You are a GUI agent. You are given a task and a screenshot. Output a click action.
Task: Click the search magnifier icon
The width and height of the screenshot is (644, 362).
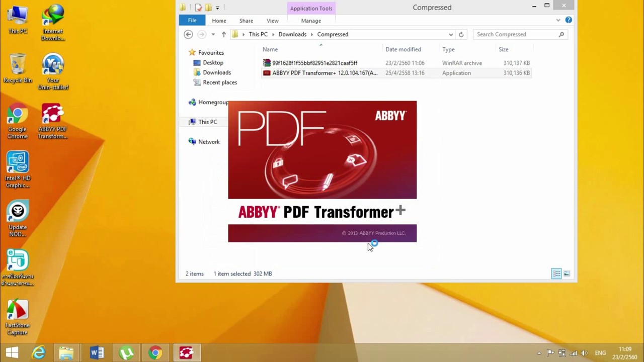click(x=561, y=34)
